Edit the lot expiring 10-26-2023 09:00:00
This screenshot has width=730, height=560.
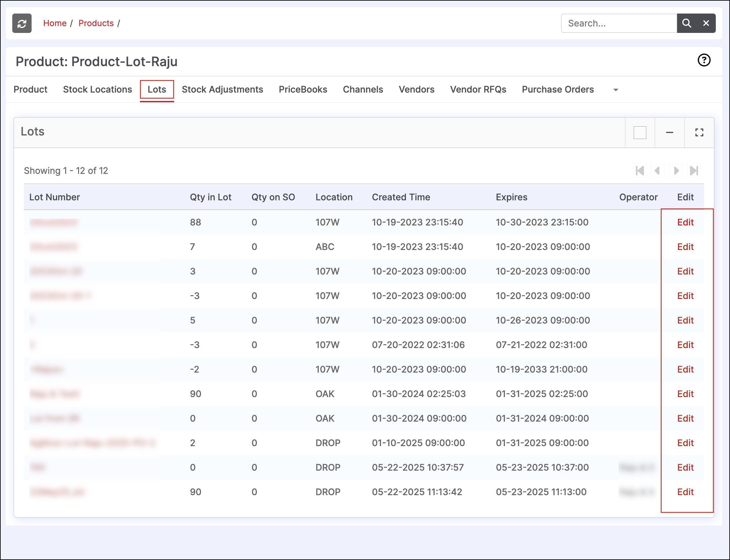(686, 320)
